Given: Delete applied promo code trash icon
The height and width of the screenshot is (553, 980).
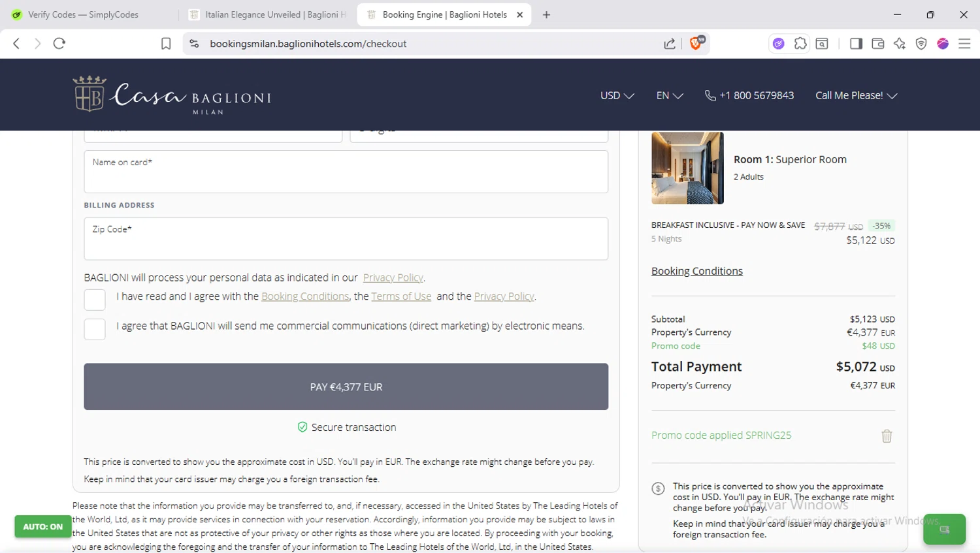Looking at the screenshot, I should coord(887,436).
